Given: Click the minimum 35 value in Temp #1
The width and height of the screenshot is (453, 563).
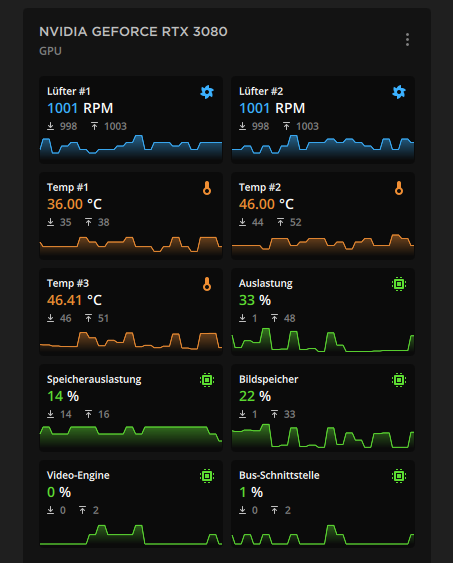Looking at the screenshot, I should coord(65,222).
